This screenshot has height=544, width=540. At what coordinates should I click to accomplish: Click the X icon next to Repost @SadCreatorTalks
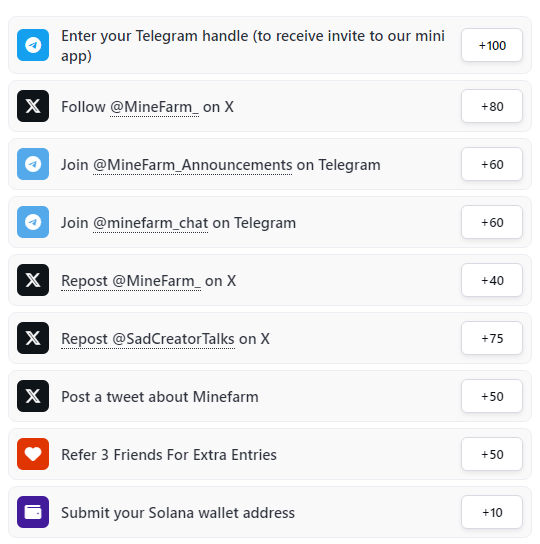pos(33,338)
